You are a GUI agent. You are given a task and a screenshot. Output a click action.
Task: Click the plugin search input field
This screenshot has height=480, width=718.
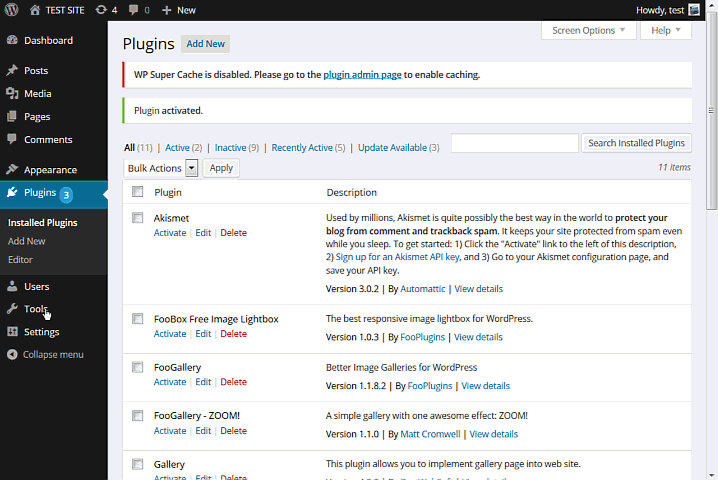click(515, 143)
